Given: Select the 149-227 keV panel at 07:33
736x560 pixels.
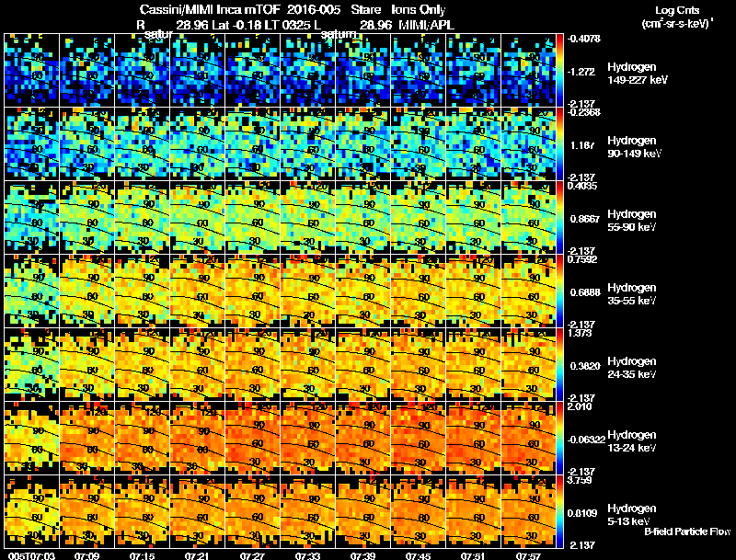Looking at the screenshot, I should pyautogui.click(x=307, y=71).
